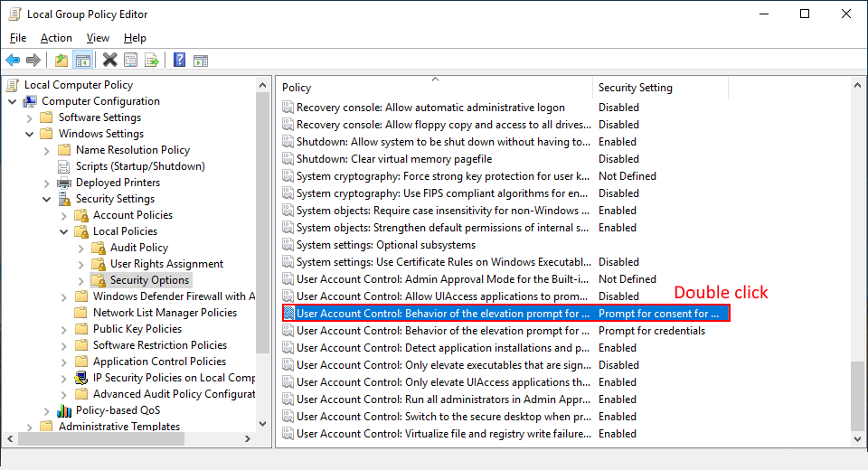Click the Local Computer Policy root icon
This screenshot has width=868, height=470.
13,85
